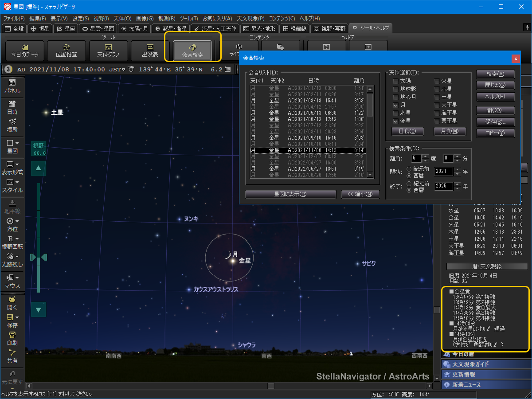This screenshot has width=532, height=399.
Task: Check the 木星 checkbox
Action: [437, 89]
